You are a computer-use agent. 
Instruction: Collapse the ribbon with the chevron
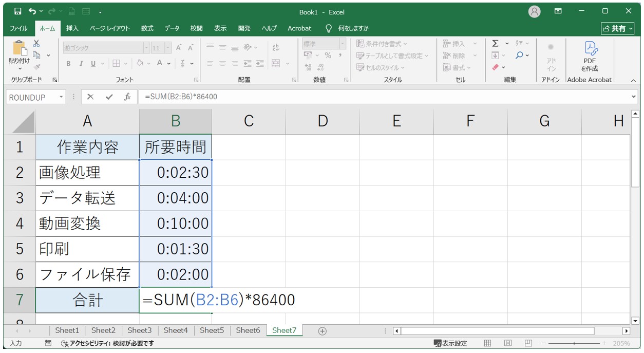(633, 80)
